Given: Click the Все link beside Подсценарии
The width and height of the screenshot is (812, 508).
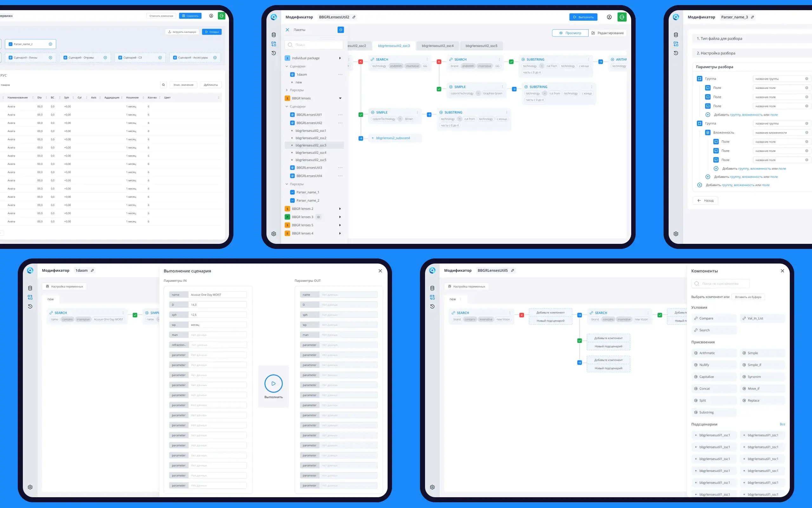Looking at the screenshot, I should point(782,424).
